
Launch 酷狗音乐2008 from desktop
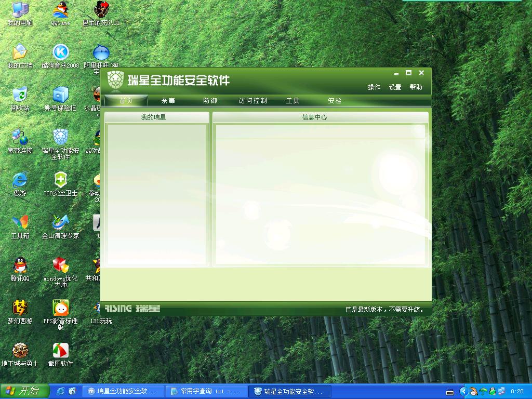point(60,56)
